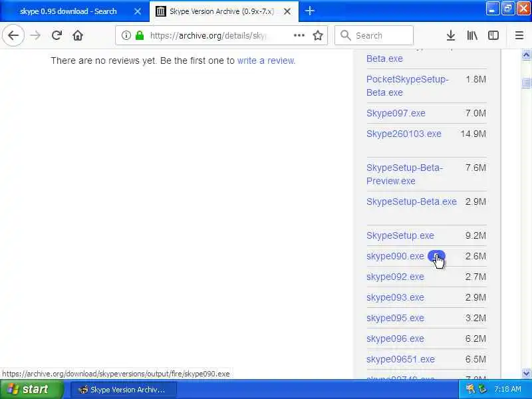This screenshot has width=532, height=399.
Task: Click the 7.0M size of Skype097.exe
Action: tap(475, 113)
